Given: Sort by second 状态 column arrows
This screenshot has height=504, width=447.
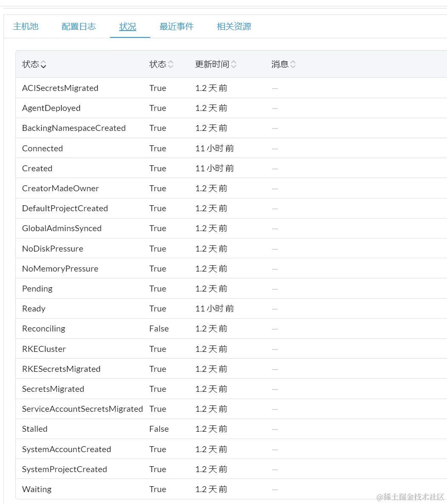Looking at the screenshot, I should (171, 64).
